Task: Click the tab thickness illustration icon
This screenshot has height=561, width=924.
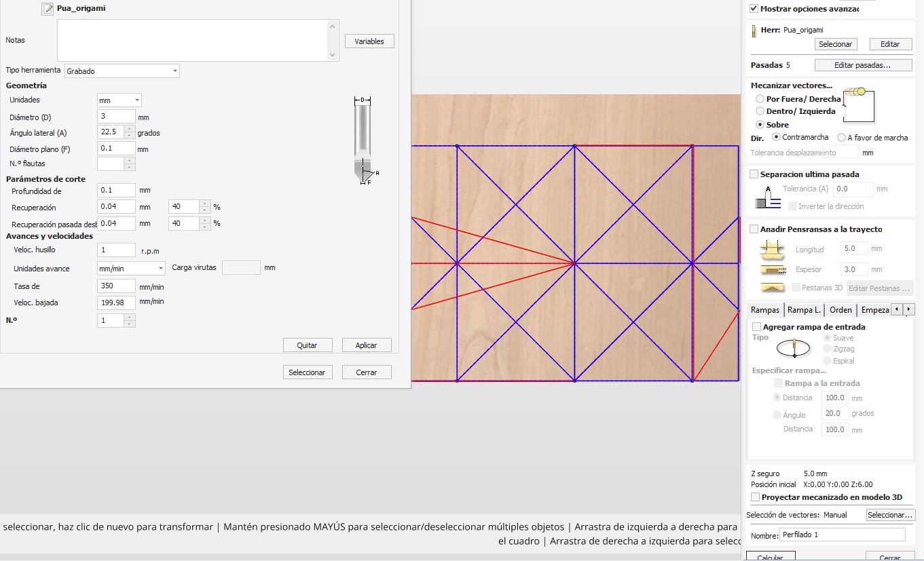Action: click(x=772, y=269)
